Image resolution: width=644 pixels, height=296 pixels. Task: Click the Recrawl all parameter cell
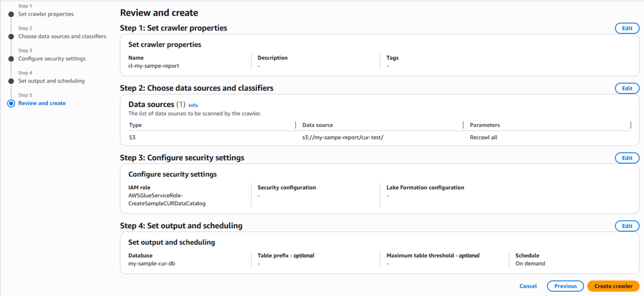pos(483,138)
